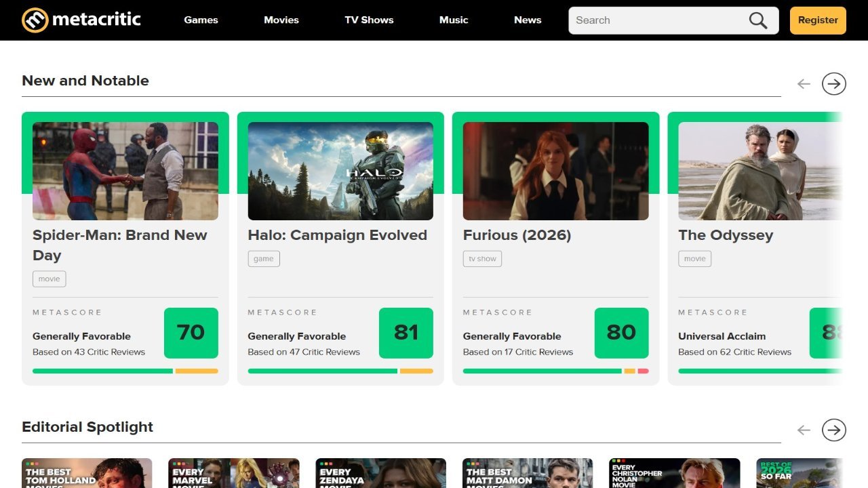Click Furious review distribution bar
Screen dimensions: 868x488
pyautogui.click(x=555, y=371)
